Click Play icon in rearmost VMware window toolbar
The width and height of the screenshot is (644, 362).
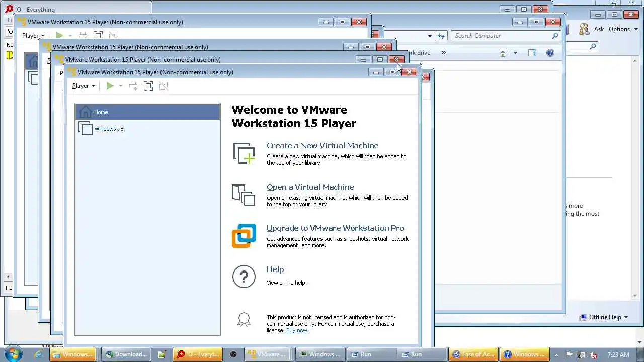(x=59, y=35)
